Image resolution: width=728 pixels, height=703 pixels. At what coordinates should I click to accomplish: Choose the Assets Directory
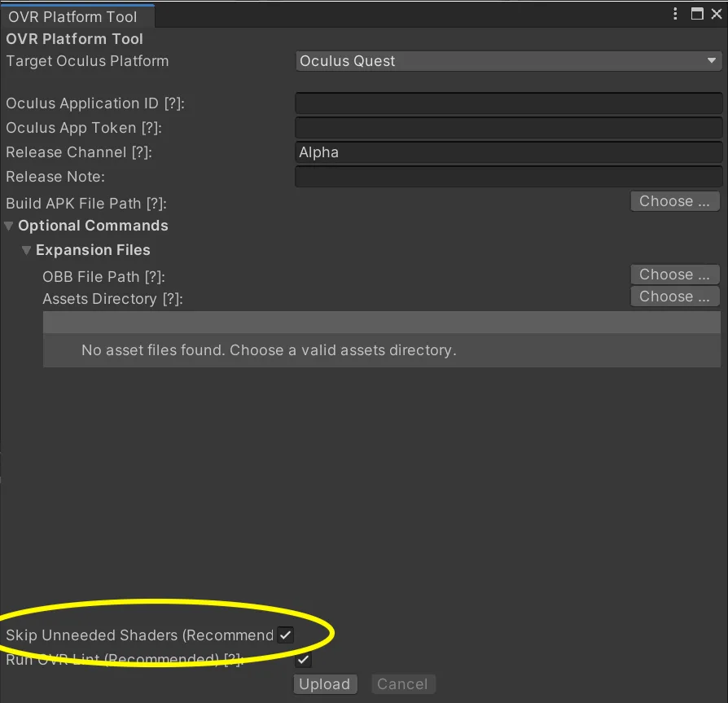(x=674, y=297)
